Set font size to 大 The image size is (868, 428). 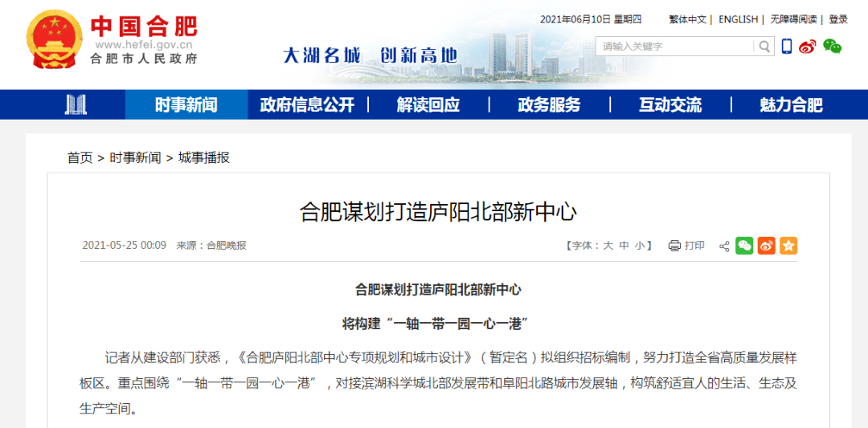pyautogui.click(x=608, y=246)
